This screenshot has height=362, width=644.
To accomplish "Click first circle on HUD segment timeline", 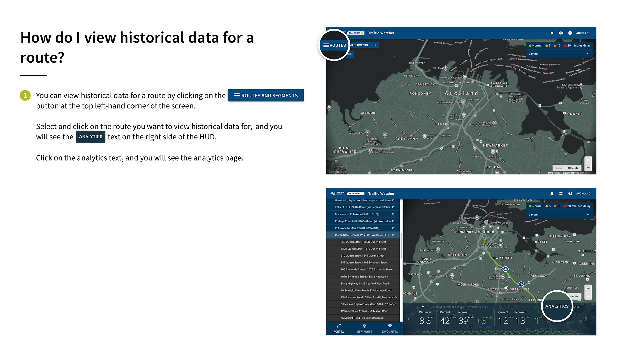I will click(x=422, y=332).
